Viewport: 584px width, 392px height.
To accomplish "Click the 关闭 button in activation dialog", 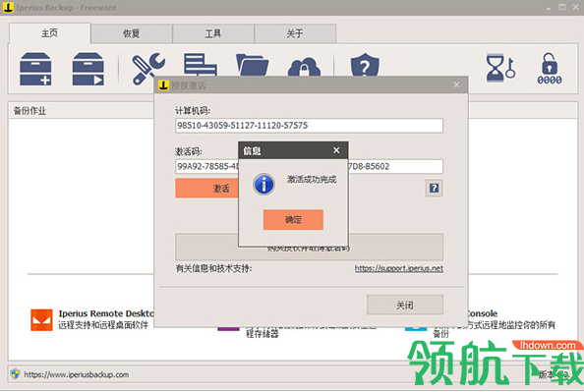I will pos(405,306).
